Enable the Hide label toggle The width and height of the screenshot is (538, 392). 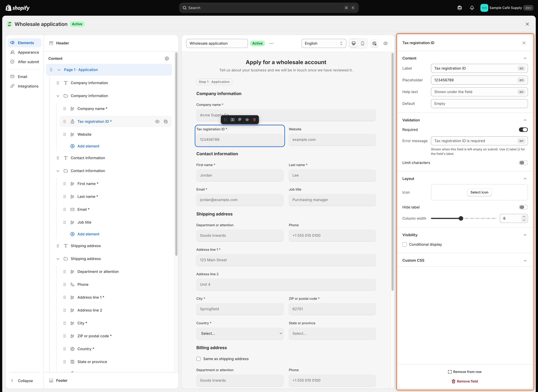[523, 207]
